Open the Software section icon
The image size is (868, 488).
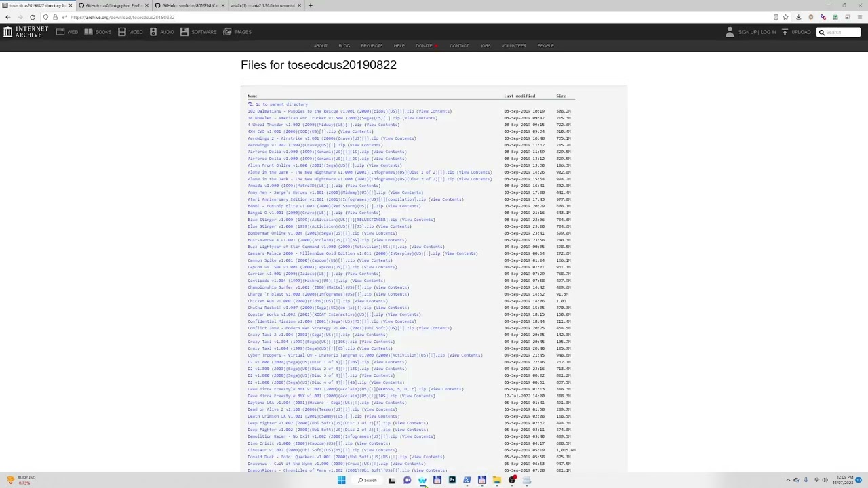coord(184,32)
